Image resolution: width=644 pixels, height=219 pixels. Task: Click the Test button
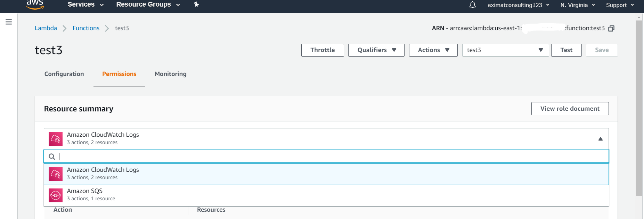click(x=566, y=50)
